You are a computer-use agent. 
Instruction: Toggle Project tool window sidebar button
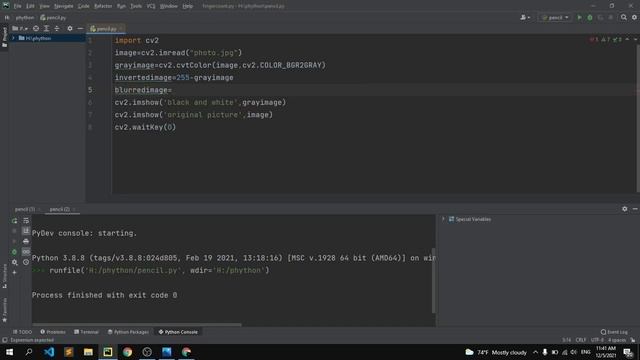[x=4, y=37]
